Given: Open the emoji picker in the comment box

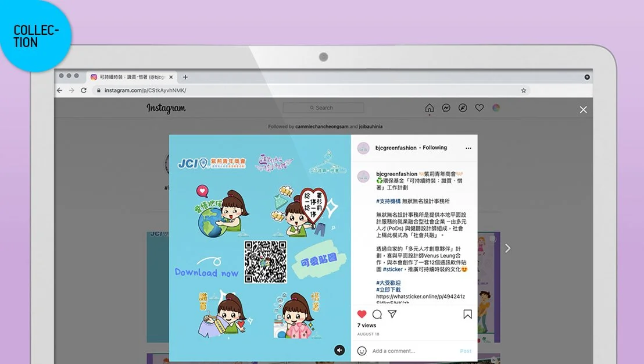Looking at the screenshot, I should point(362,351).
